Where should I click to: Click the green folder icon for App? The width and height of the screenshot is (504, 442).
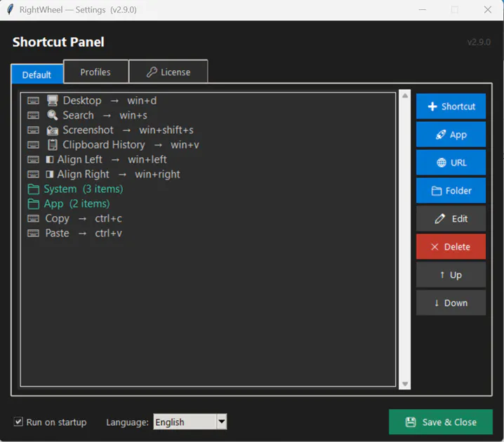(34, 204)
